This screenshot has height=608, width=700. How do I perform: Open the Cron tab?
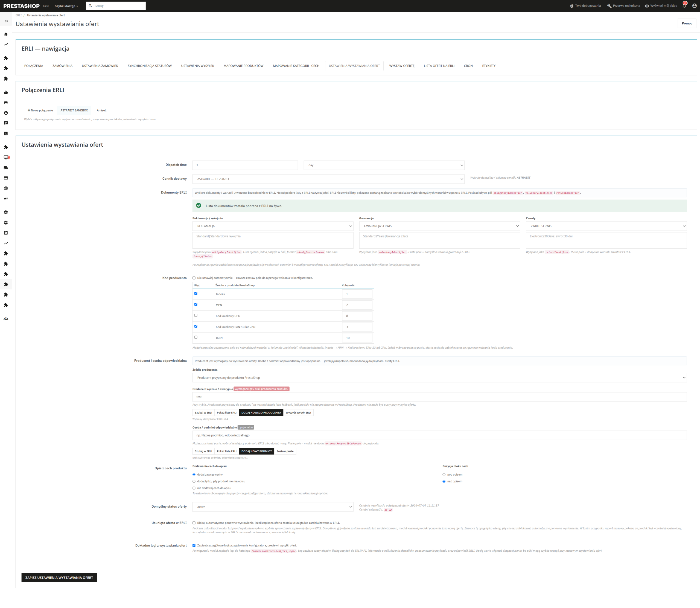[468, 66]
